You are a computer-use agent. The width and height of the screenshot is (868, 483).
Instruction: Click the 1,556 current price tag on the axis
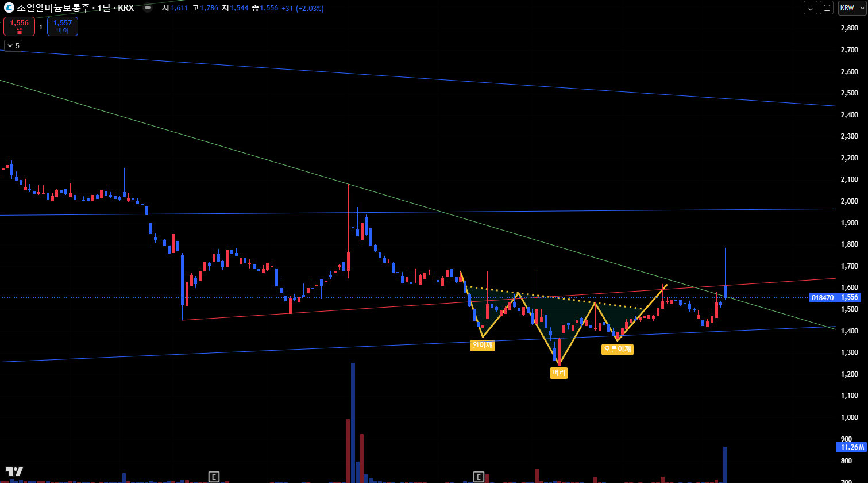tap(848, 298)
